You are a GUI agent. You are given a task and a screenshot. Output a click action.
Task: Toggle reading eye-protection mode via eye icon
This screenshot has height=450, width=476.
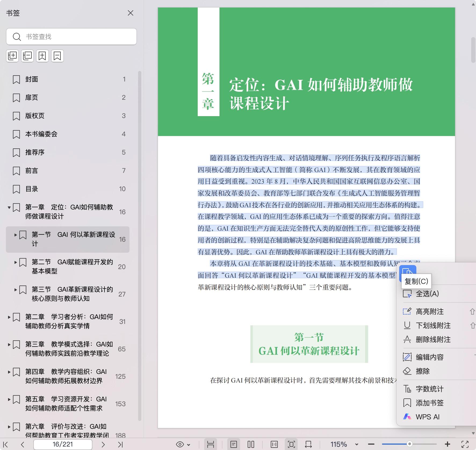(x=180, y=444)
